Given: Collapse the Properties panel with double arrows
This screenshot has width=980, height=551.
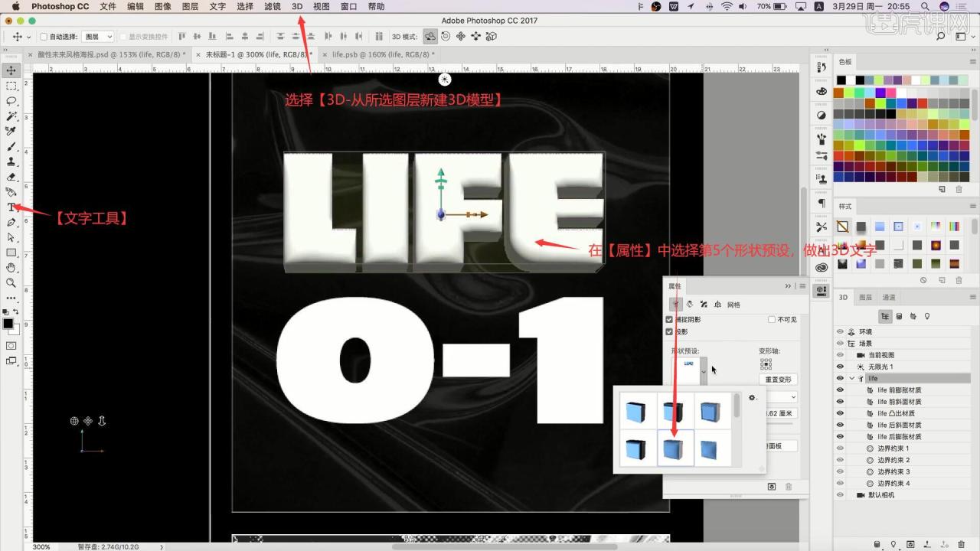Looking at the screenshot, I should 788,285.
